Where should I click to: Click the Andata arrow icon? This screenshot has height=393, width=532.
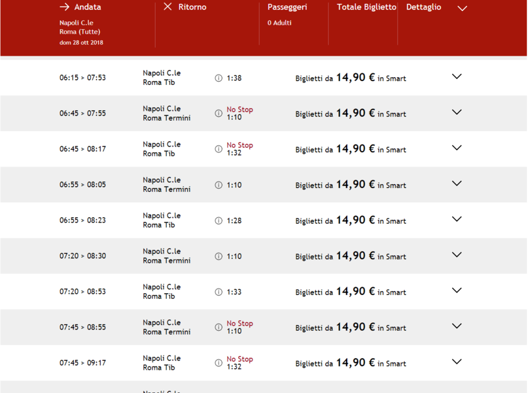tap(64, 7)
